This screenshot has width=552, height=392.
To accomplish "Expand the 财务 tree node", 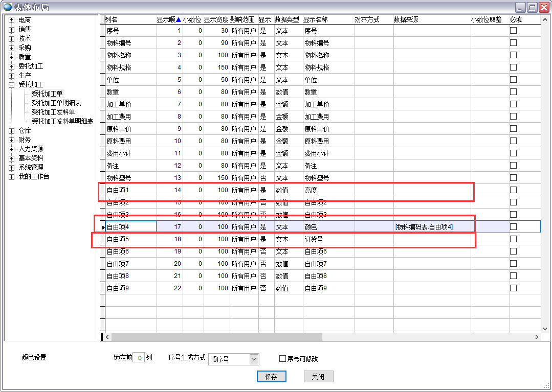I will click(x=11, y=140).
